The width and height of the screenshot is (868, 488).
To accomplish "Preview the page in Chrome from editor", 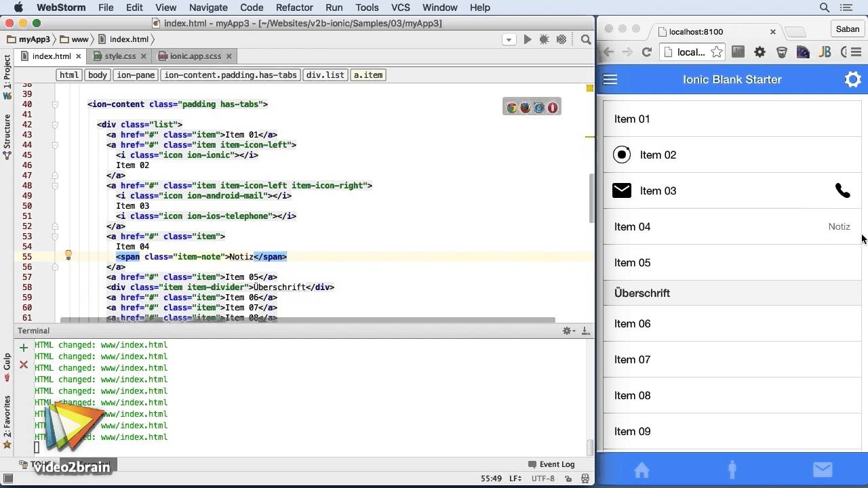I will [512, 108].
